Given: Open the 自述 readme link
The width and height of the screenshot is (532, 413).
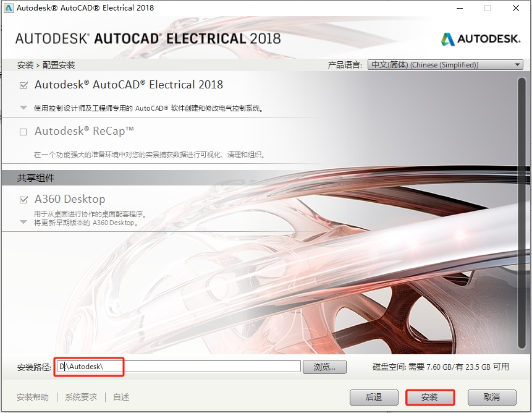Looking at the screenshot, I should (121, 397).
